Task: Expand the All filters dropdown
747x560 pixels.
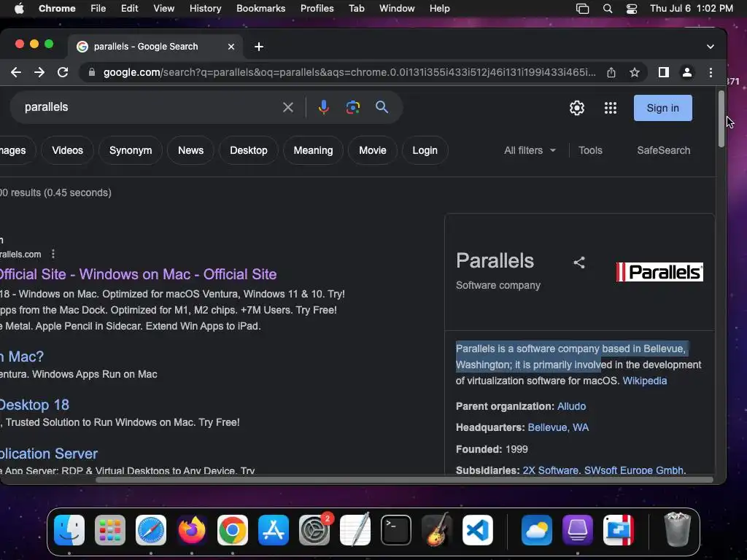Action: click(530, 150)
